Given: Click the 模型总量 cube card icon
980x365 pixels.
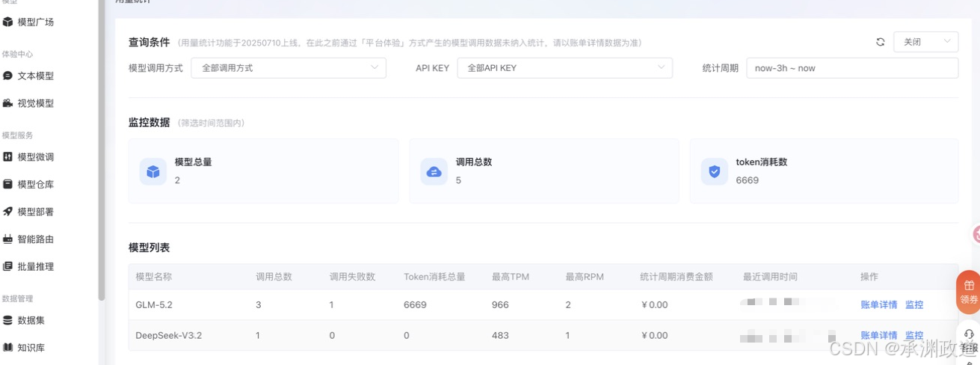Looking at the screenshot, I should coord(153,171).
